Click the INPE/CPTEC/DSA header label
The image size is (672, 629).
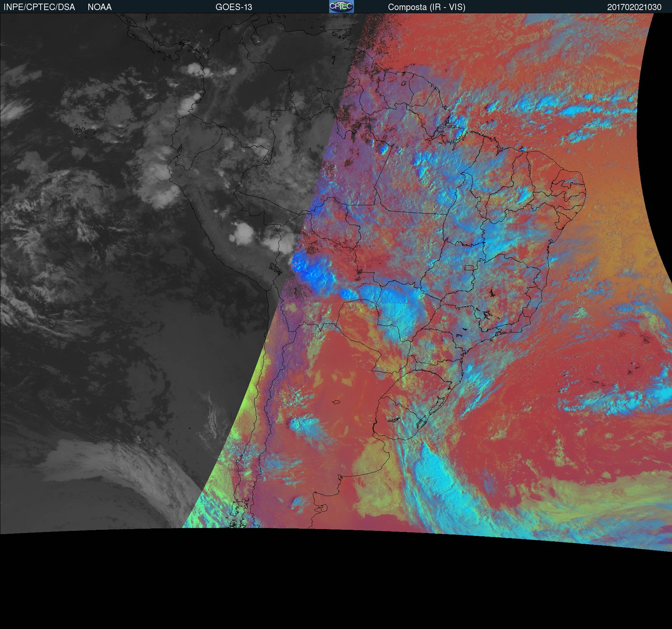pos(39,7)
